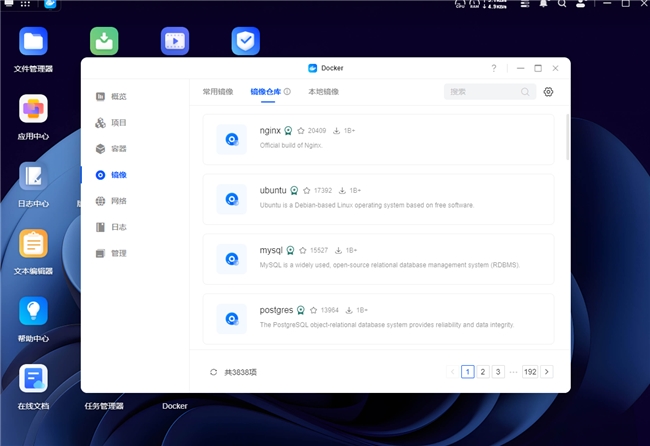Click the search magnifier in Docker search box

525,92
